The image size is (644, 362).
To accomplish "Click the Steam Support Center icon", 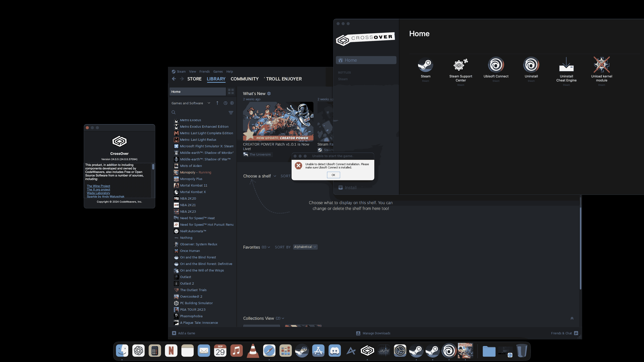I will [x=460, y=65].
